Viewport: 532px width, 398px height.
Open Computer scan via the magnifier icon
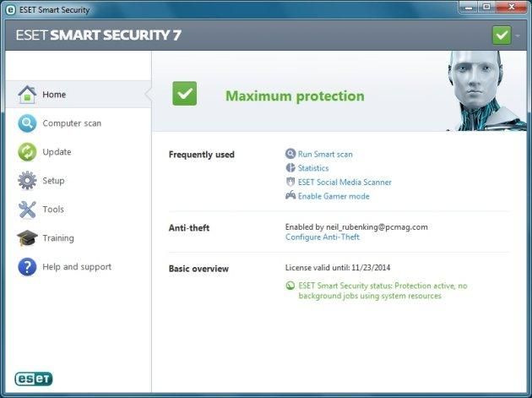pos(27,123)
